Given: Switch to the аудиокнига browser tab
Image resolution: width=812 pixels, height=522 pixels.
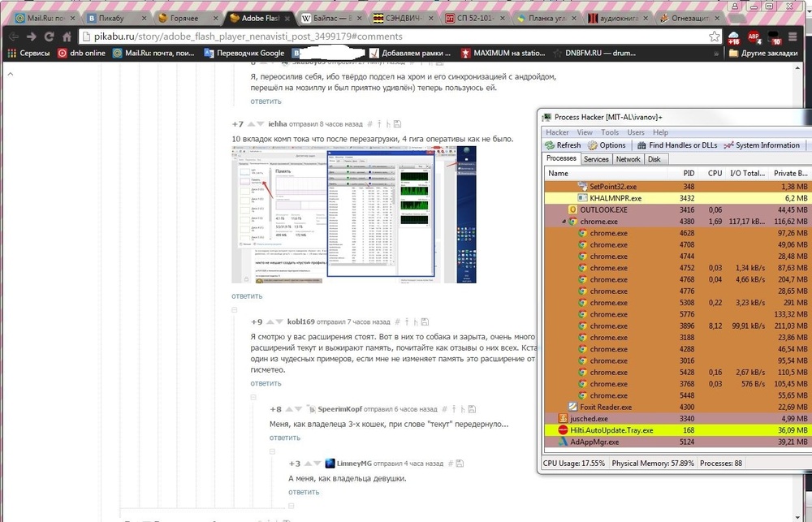Looking at the screenshot, I should 617,18.
